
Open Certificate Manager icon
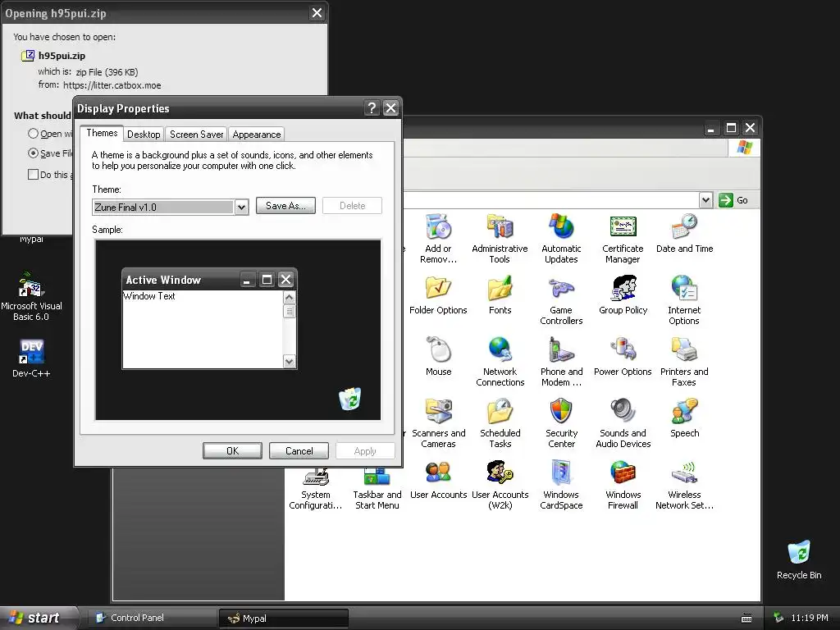pos(623,226)
